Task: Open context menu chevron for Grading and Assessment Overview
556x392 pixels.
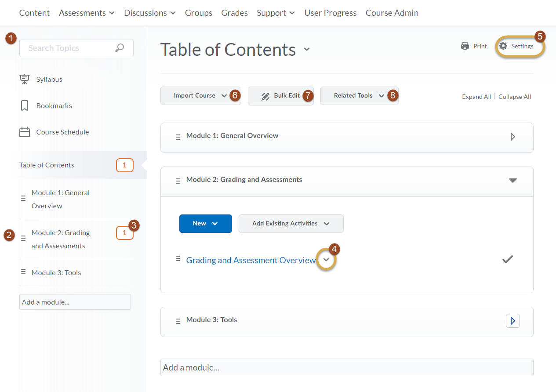Action: click(326, 260)
